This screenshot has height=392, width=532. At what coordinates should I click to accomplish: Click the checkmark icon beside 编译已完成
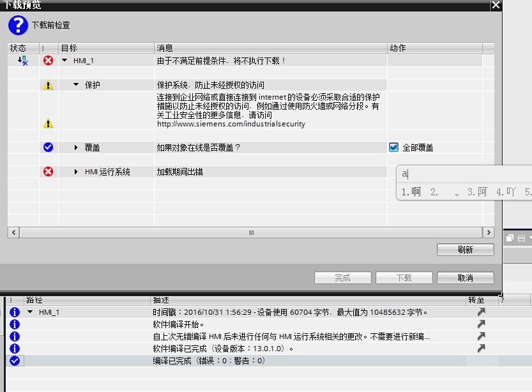pos(15,361)
